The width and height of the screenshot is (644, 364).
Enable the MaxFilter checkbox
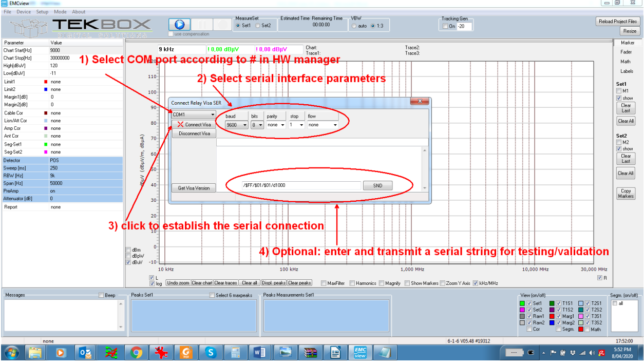pyautogui.click(x=325, y=283)
